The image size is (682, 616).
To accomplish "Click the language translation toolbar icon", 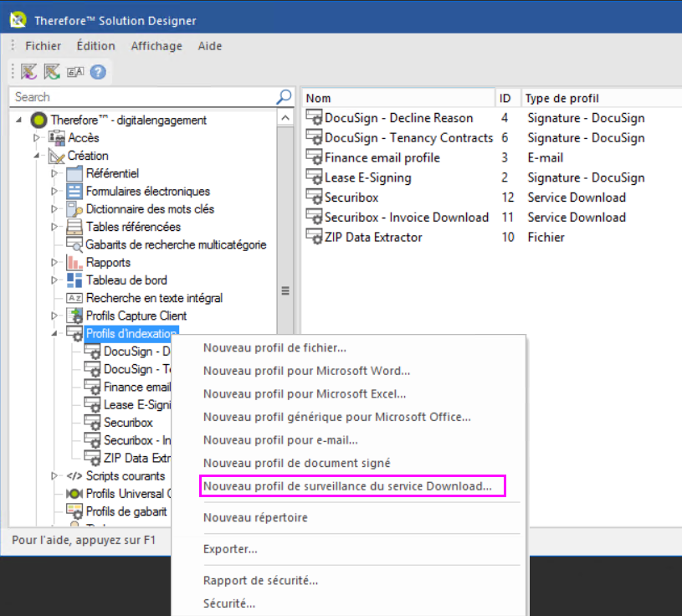I will 75,72.
